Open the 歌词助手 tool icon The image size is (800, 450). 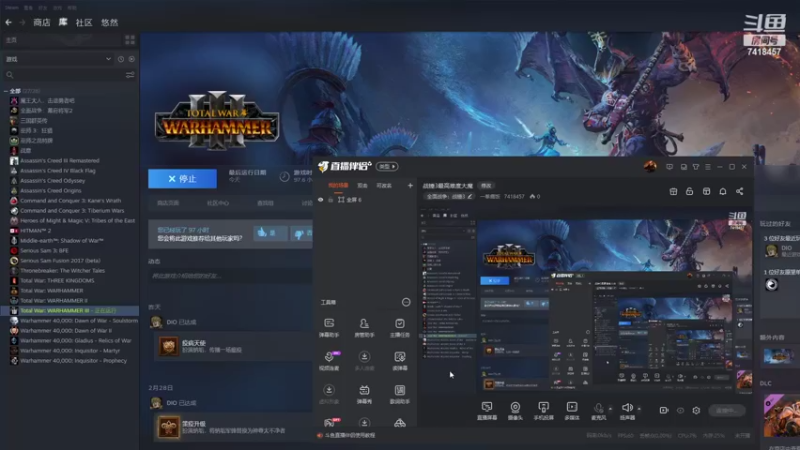399,393
